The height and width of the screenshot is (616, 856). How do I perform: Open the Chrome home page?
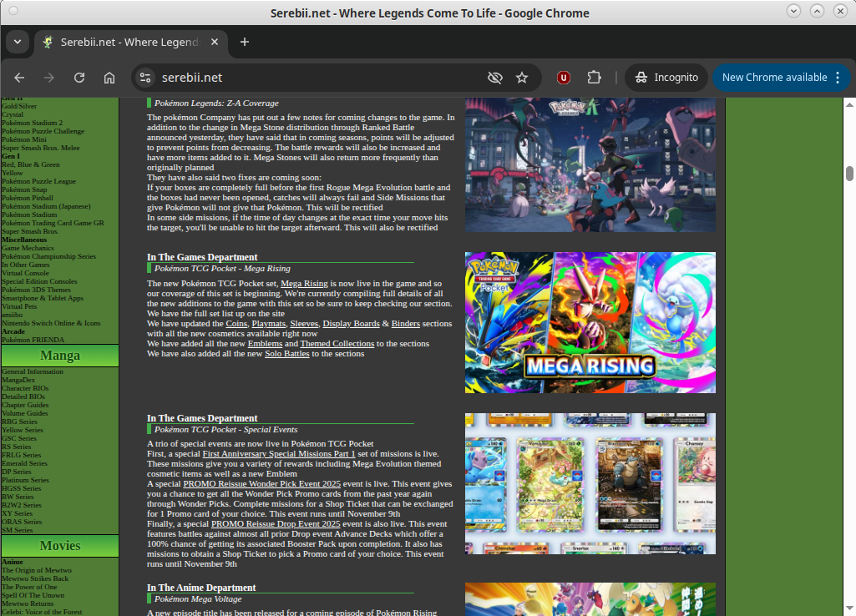coord(109,78)
